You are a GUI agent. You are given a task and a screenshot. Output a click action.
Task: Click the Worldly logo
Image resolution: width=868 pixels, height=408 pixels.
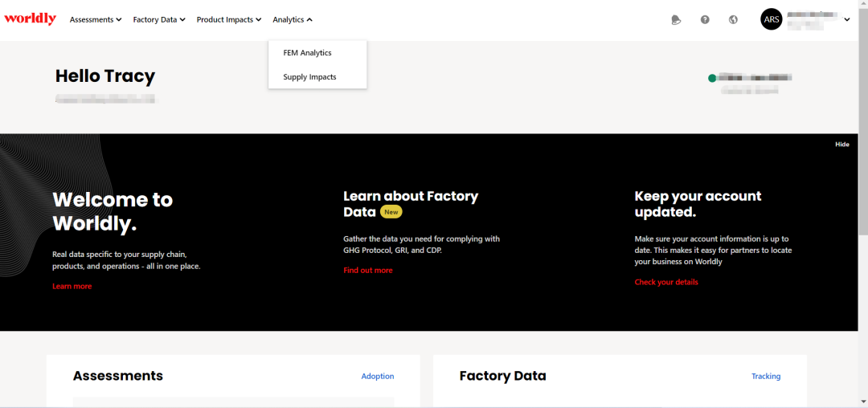(30, 19)
